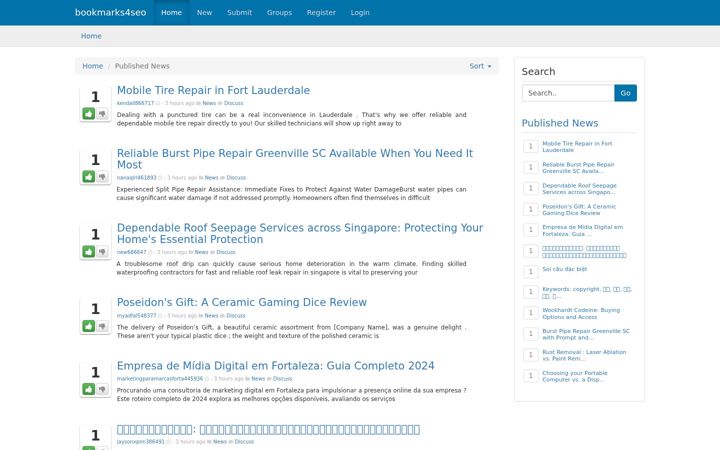Open Mobile Tire Repair in Fort Lauderdale title
This screenshot has height=450, width=720.
pos(213,90)
